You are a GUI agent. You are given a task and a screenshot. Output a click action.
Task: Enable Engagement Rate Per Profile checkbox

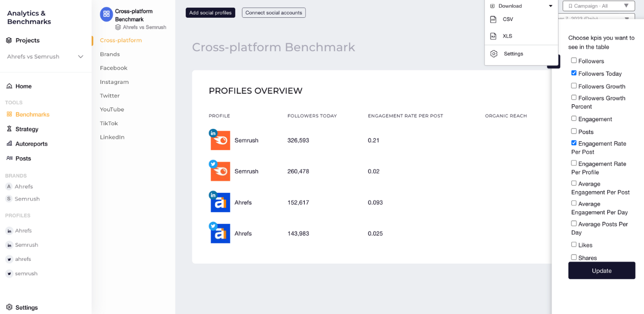[x=574, y=163]
